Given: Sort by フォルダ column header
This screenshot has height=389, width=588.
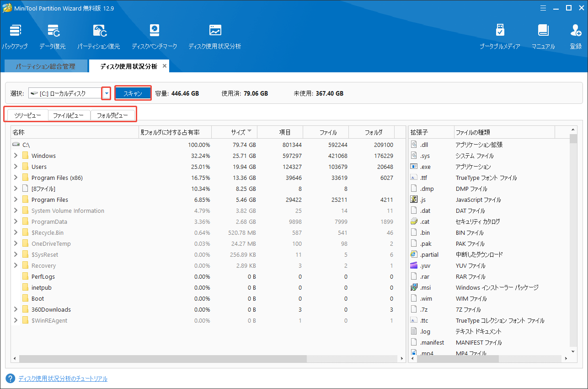Looking at the screenshot, I should 372,132.
